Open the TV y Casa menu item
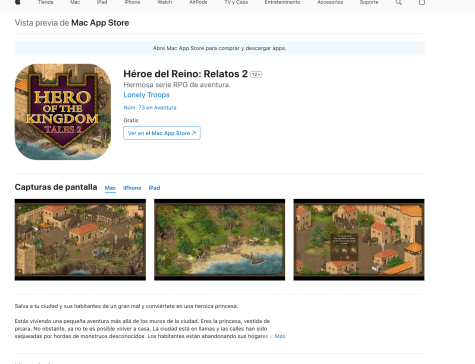475x364 pixels. tap(236, 2)
